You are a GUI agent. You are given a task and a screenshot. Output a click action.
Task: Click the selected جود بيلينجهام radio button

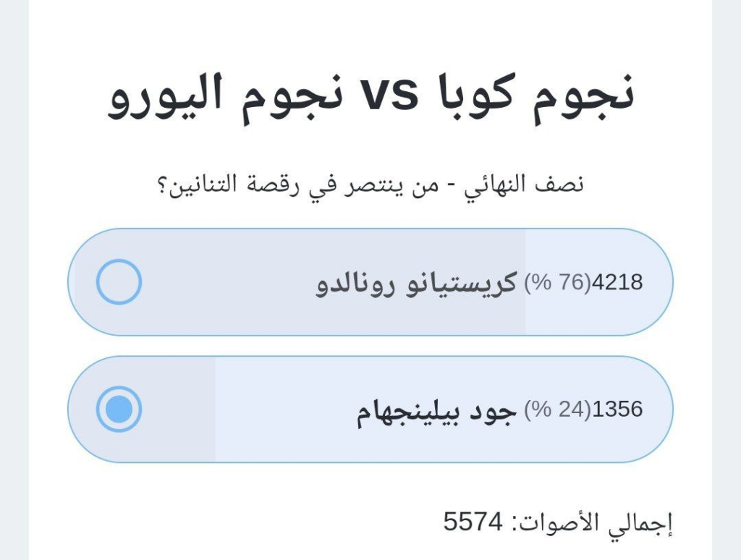pyautogui.click(x=119, y=410)
